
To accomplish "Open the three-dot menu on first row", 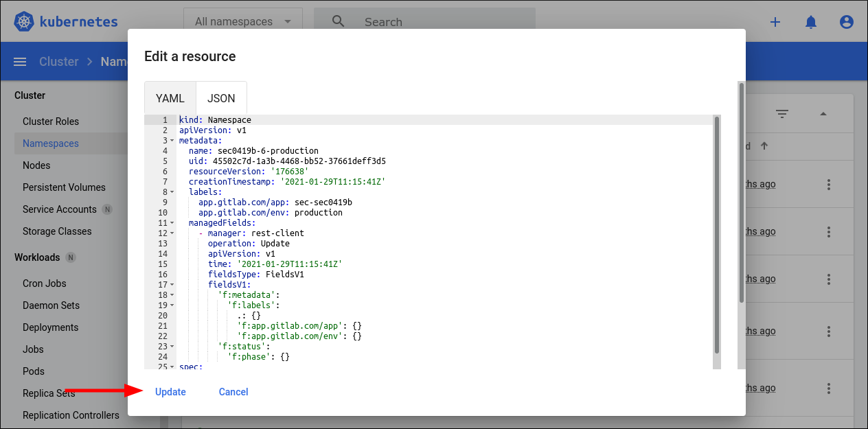I will pos(829,185).
